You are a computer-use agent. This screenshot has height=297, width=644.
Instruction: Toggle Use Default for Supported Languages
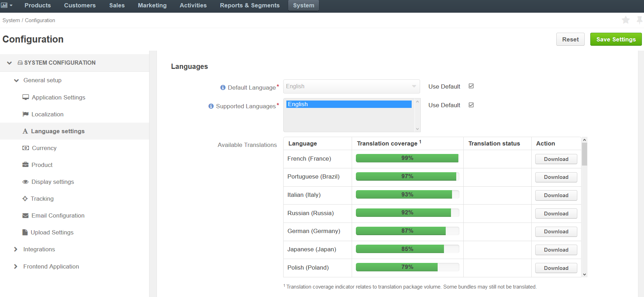click(471, 105)
